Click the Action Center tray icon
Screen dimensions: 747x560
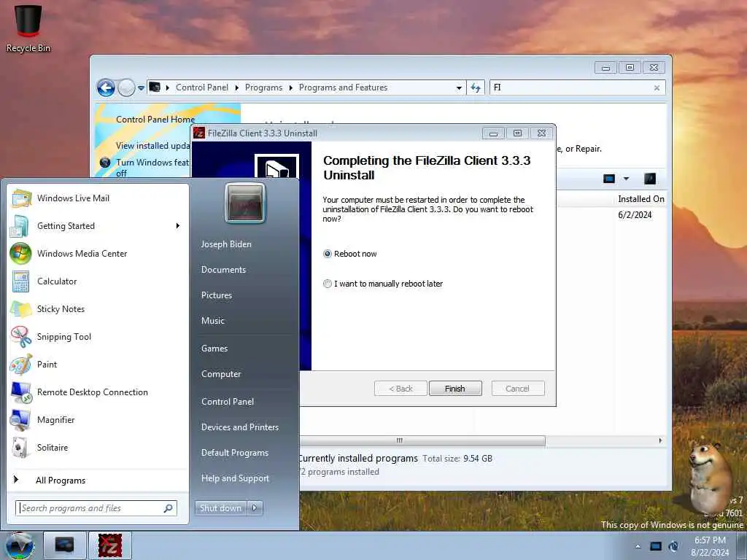pos(656,546)
